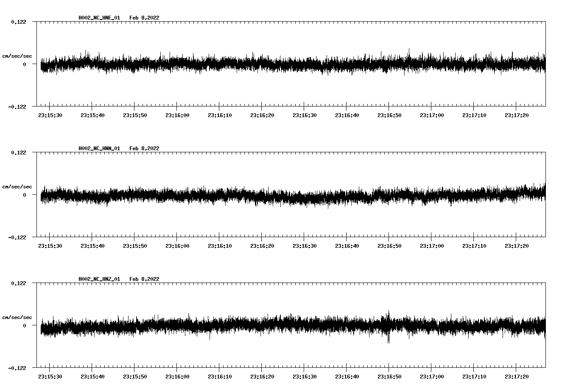Choose the 23:16:50 time label under the HNZ plot
This screenshot has width=576, height=392.
[389, 376]
